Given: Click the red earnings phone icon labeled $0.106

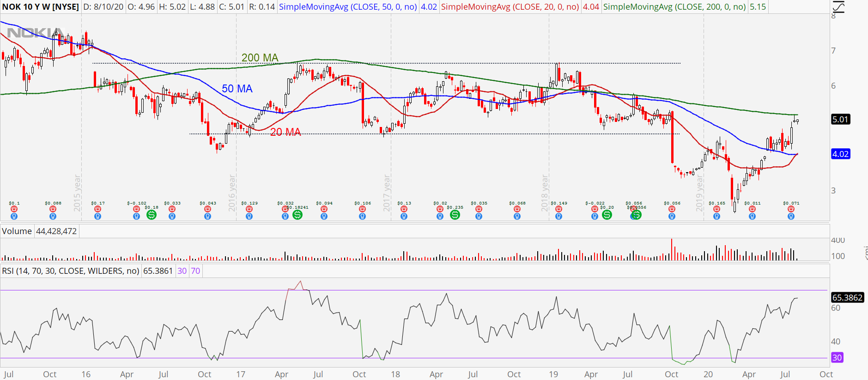Looking at the screenshot, I should 362,209.
